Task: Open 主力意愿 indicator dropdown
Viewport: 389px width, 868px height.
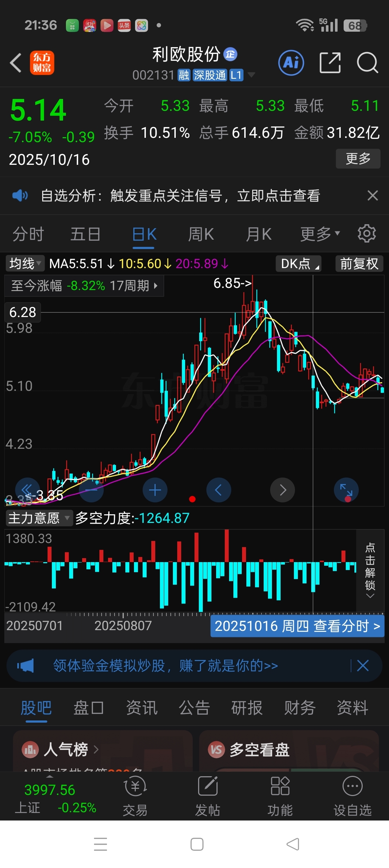Action: click(x=39, y=518)
